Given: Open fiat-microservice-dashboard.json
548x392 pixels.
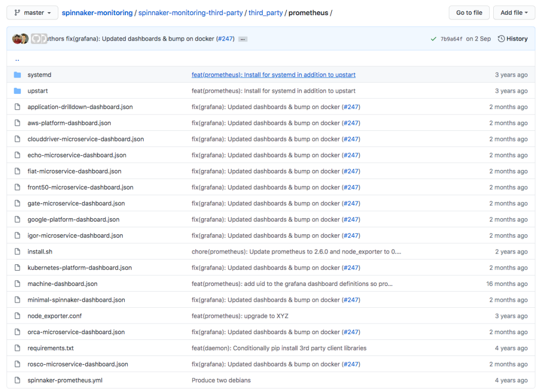Looking at the screenshot, I should tap(75, 171).
